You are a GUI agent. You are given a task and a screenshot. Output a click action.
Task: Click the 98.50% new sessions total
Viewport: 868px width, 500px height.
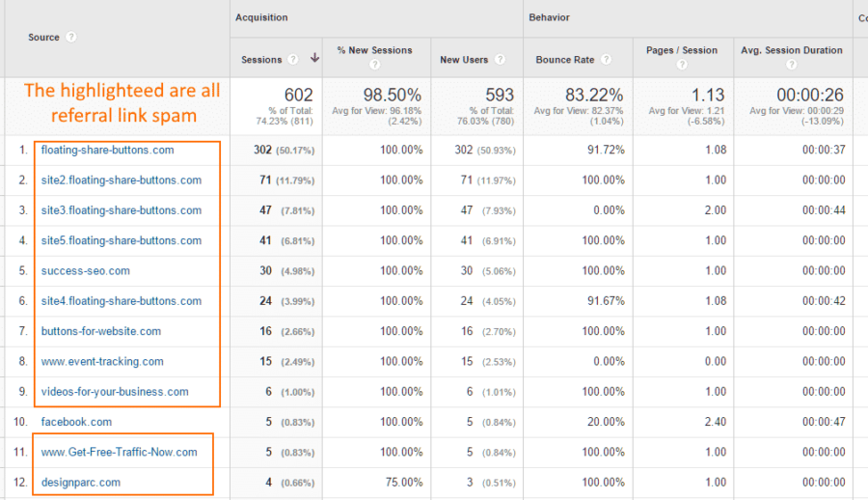click(392, 95)
